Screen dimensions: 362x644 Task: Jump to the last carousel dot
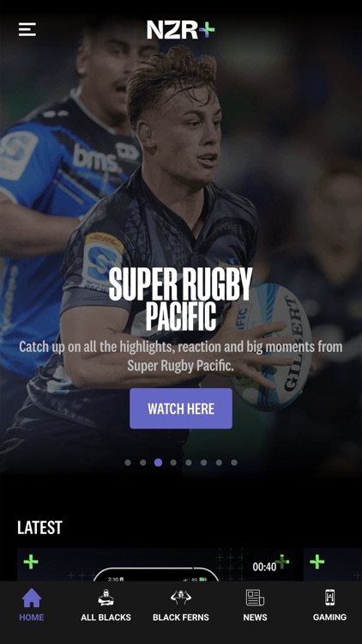(234, 463)
